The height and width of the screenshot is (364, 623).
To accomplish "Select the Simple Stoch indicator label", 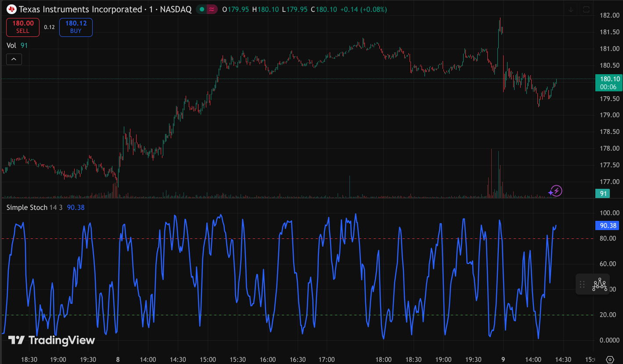I will (27, 207).
